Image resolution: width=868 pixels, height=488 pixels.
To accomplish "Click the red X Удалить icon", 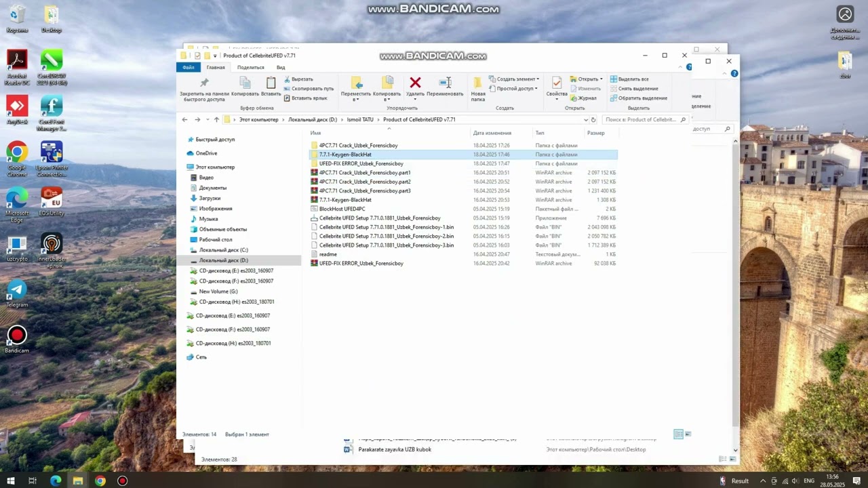I will coord(415,83).
